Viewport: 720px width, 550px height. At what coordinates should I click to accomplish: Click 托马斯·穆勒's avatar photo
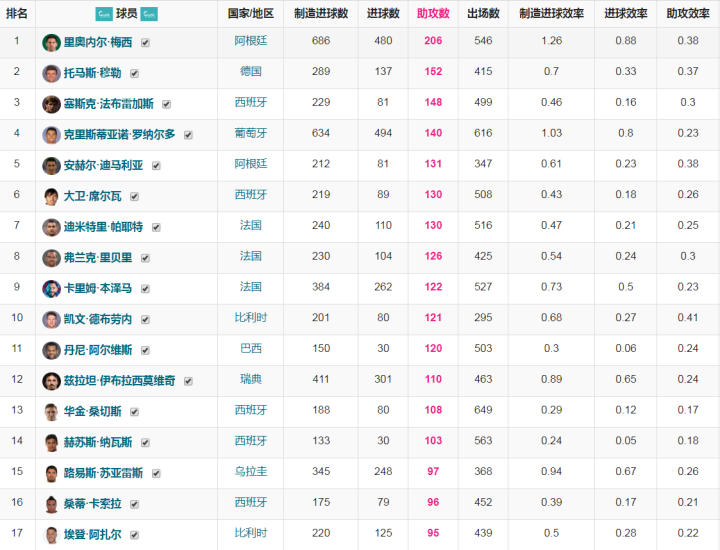[x=51, y=73]
